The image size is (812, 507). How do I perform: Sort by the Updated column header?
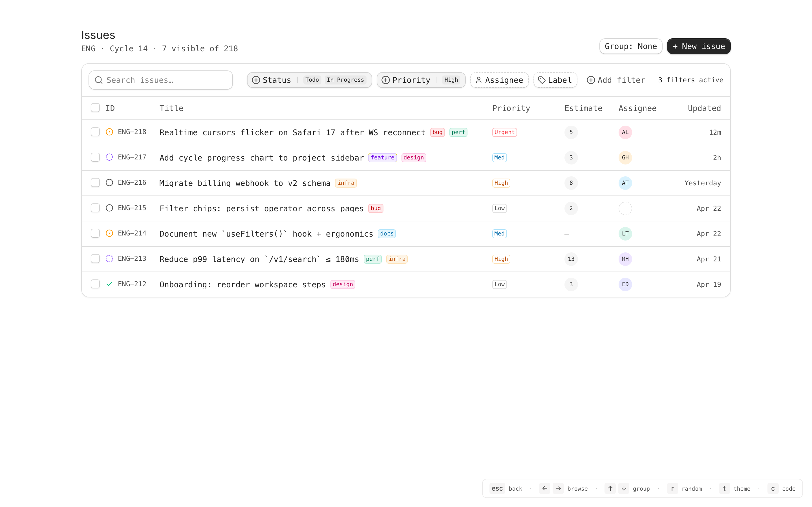coord(704,108)
